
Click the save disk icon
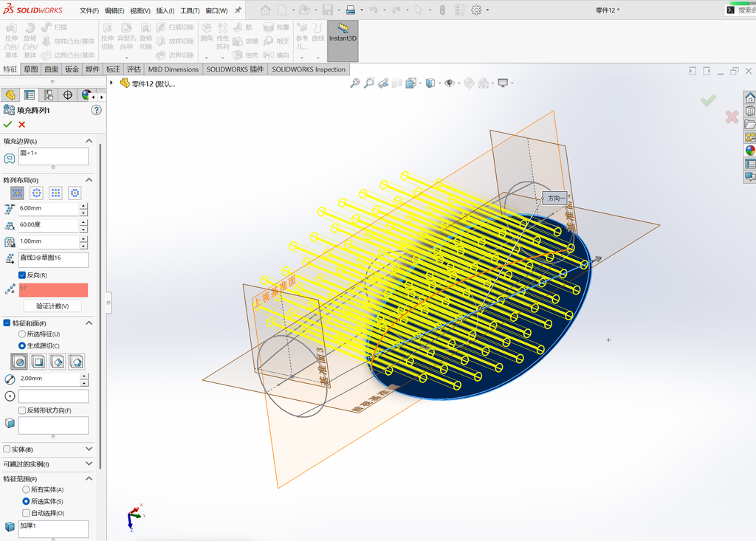328,10
